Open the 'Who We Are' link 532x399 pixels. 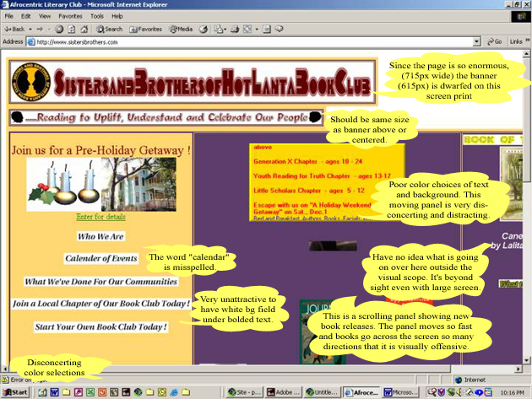click(100, 236)
